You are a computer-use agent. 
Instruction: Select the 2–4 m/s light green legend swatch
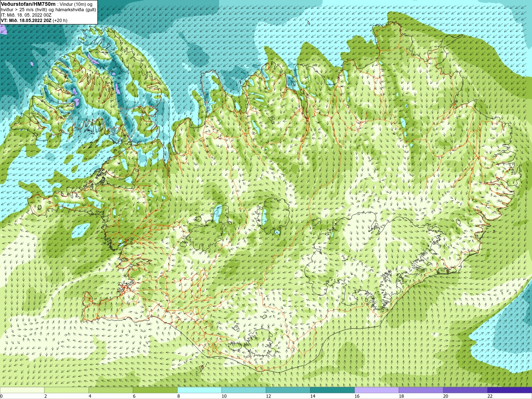(66, 390)
